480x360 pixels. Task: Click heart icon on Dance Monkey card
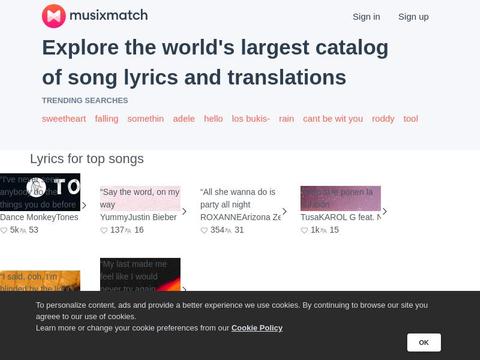(x=4, y=230)
